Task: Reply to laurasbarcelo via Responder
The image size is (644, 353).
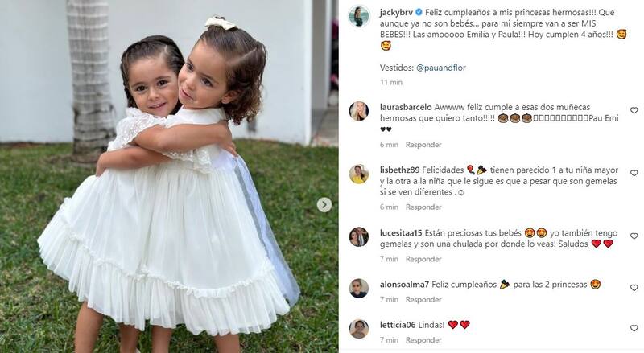Action: point(423,145)
